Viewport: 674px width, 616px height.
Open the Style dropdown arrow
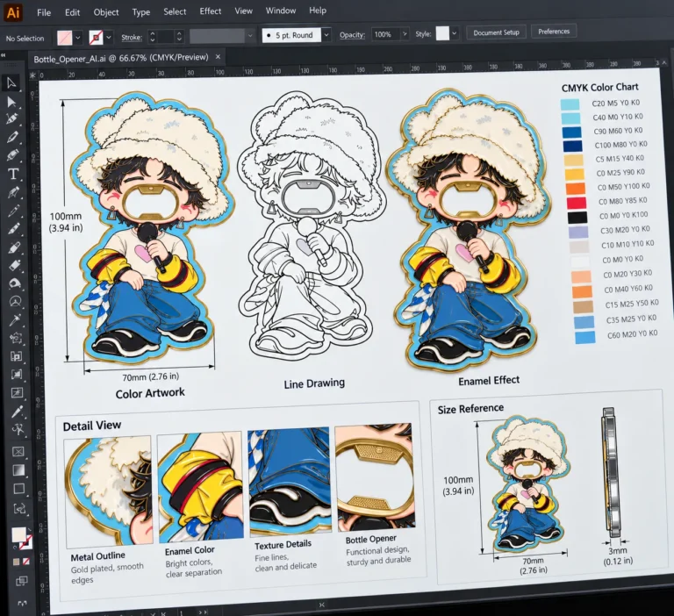(x=455, y=33)
